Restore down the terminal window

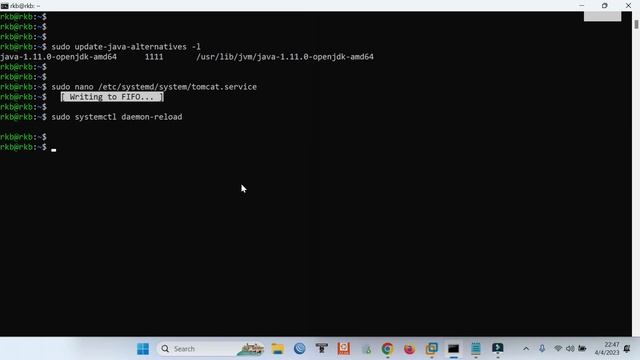click(604, 6)
